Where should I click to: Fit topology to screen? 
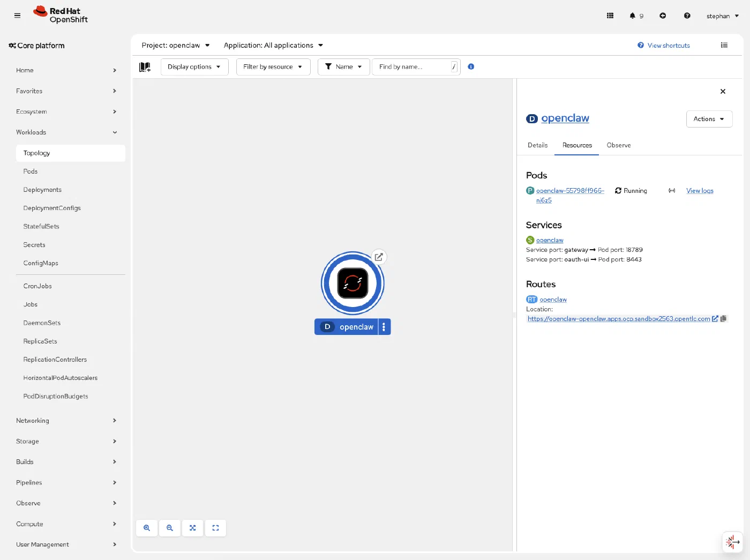pos(192,528)
